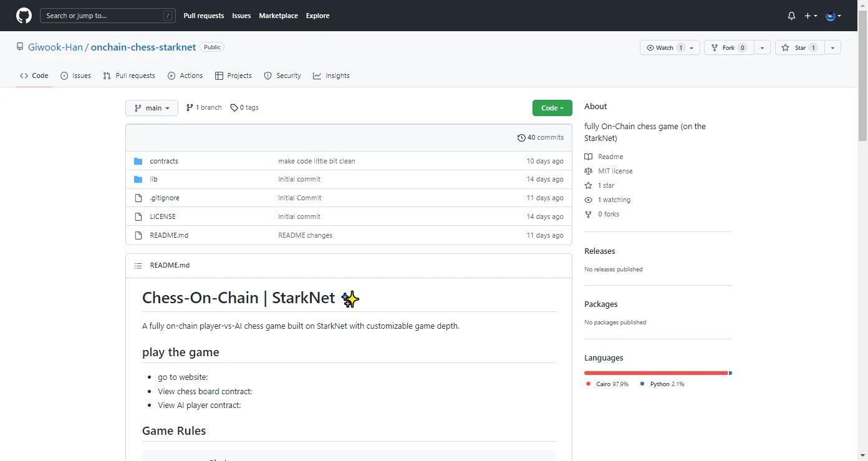Click the red Cairo language bar segment
This screenshot has width=868, height=461.
[656, 373]
